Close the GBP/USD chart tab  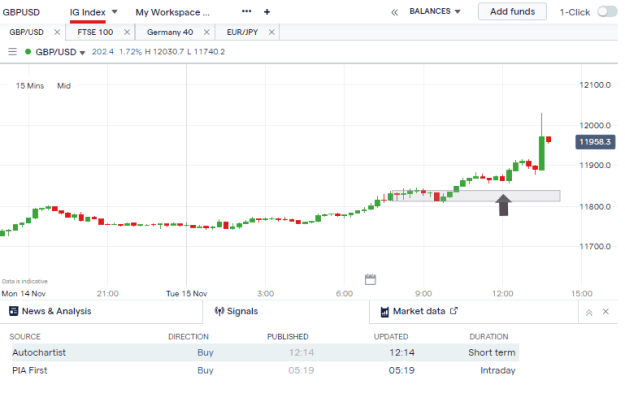click(57, 32)
